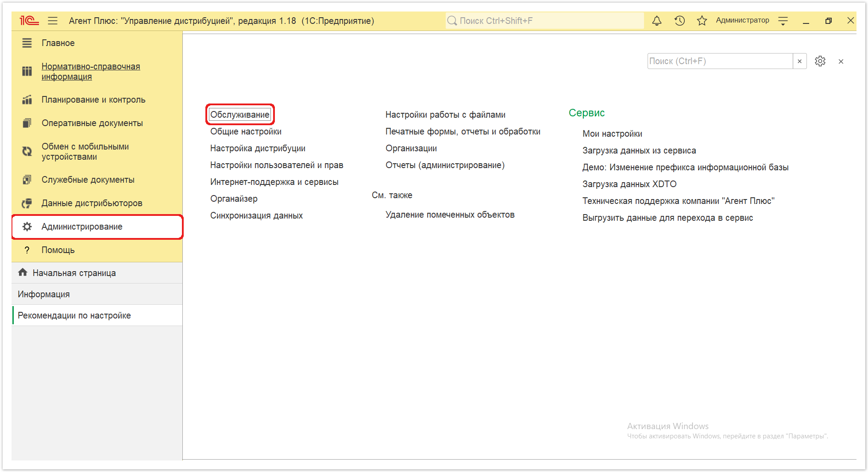Click the Администрирование gear icon
The width and height of the screenshot is (868, 472).
27,226
